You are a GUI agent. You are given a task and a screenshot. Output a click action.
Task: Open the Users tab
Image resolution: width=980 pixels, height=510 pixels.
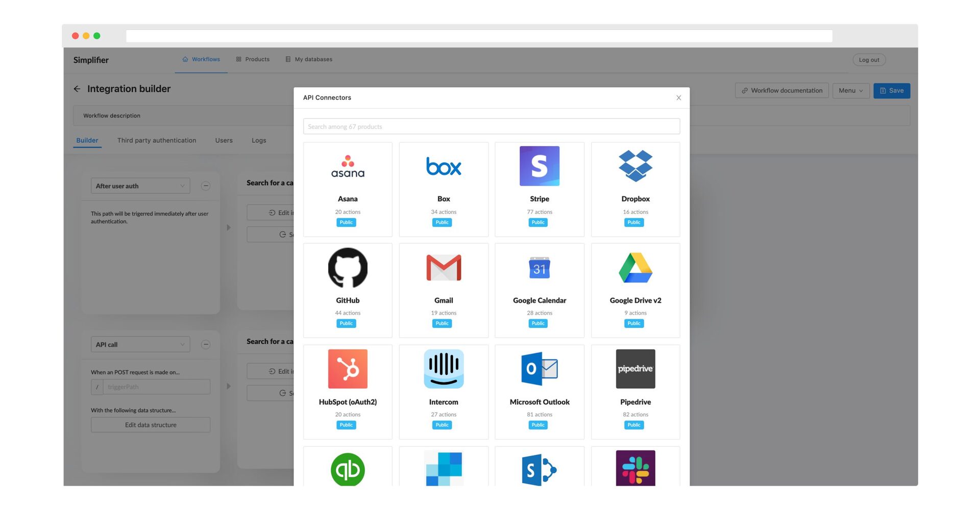coord(224,140)
